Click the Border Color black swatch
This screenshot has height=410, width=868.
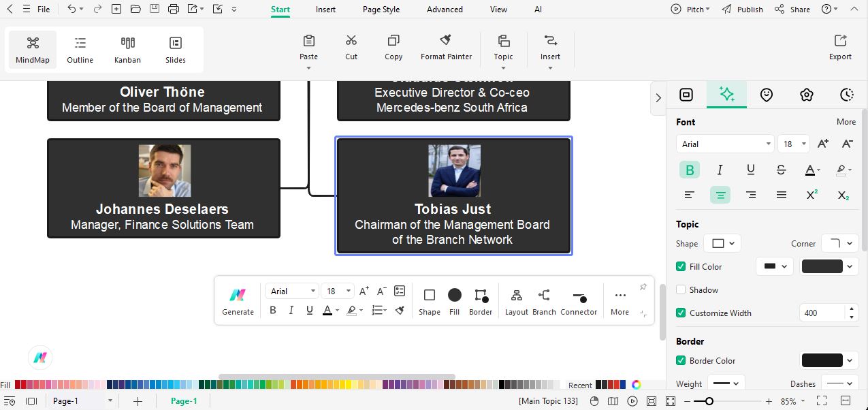pyautogui.click(x=822, y=360)
